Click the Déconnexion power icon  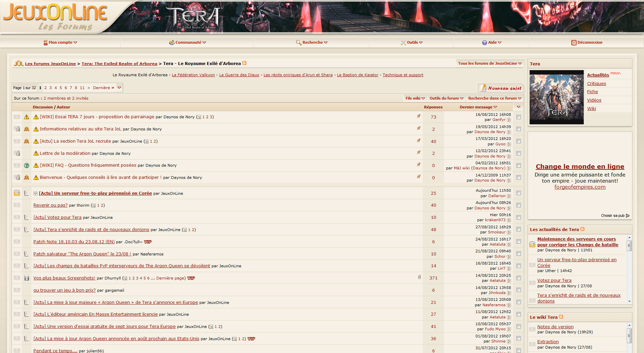574,43
